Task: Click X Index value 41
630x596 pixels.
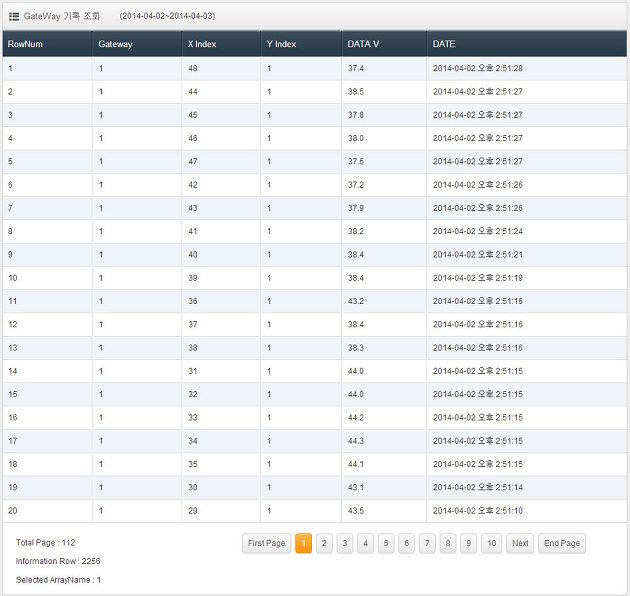Action: coord(193,231)
